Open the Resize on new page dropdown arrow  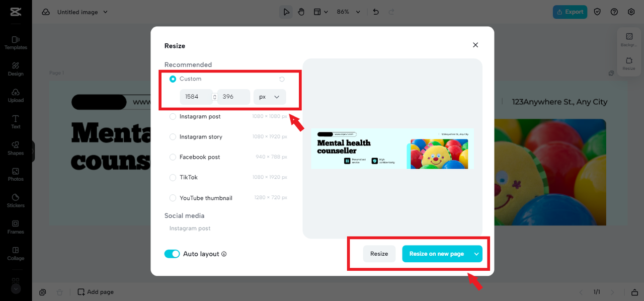coord(476,254)
